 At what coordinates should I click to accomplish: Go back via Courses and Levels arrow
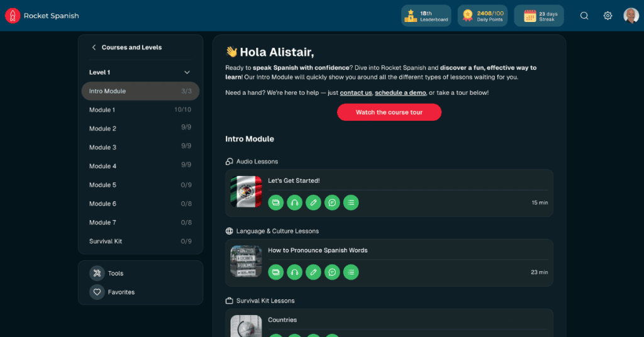coord(94,47)
